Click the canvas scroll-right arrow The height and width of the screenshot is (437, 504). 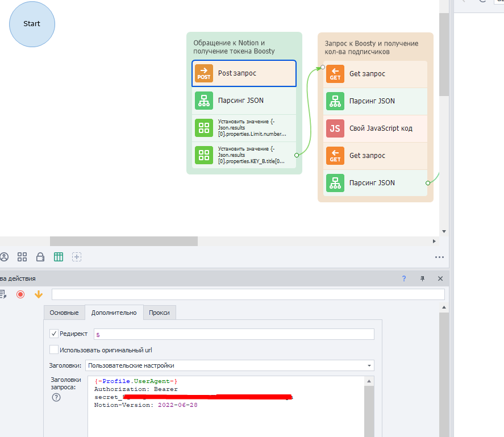[434, 241]
